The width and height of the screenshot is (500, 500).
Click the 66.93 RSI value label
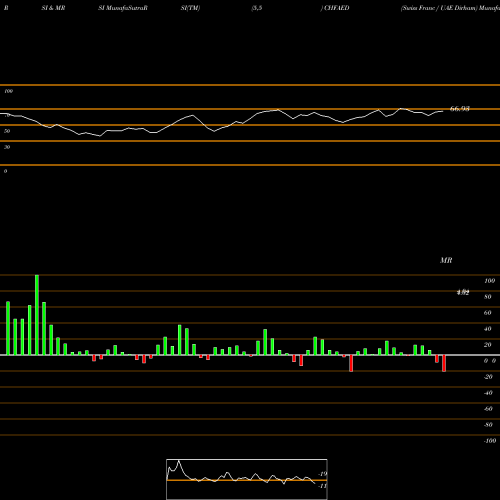(460, 109)
